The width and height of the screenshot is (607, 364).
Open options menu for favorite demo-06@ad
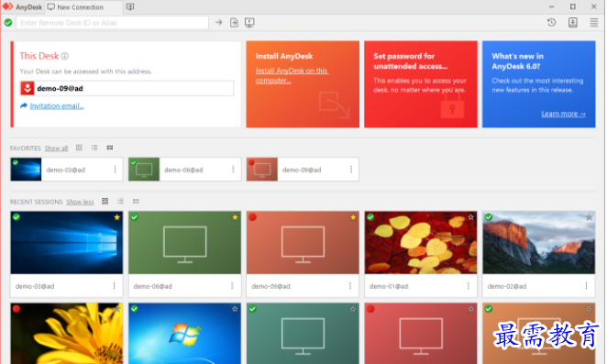click(x=233, y=170)
